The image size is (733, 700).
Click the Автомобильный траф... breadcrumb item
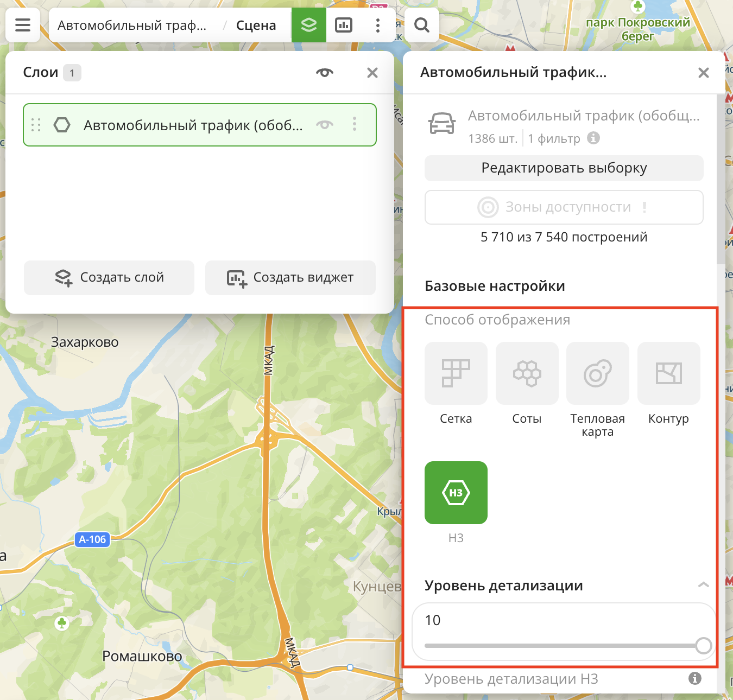tap(132, 26)
